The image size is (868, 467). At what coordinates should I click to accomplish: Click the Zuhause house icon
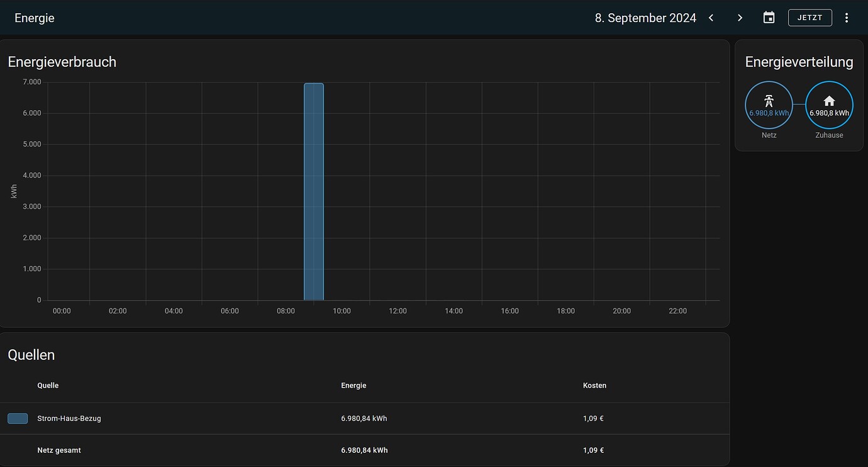pyautogui.click(x=829, y=101)
